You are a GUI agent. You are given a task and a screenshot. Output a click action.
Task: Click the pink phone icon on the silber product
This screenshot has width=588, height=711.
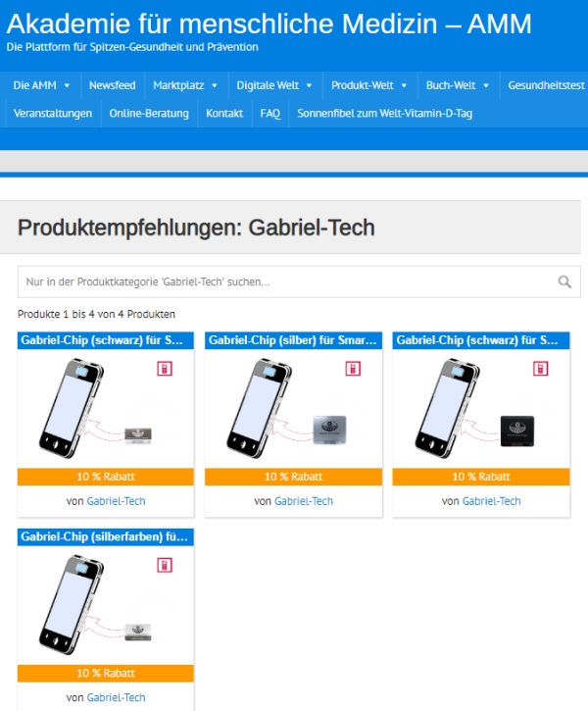click(353, 369)
